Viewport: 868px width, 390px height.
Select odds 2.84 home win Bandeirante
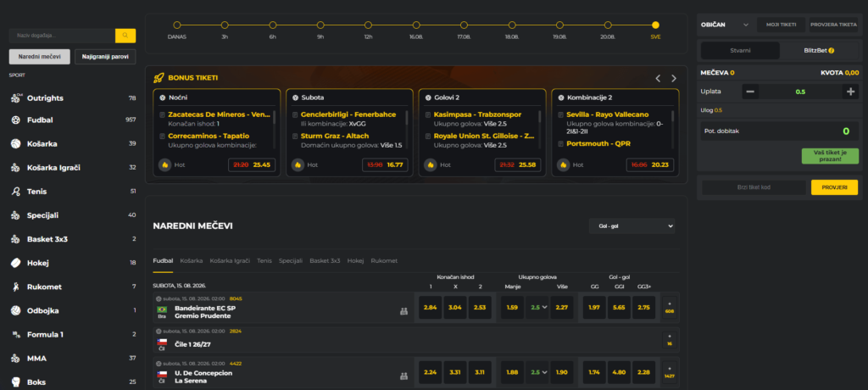coord(430,308)
